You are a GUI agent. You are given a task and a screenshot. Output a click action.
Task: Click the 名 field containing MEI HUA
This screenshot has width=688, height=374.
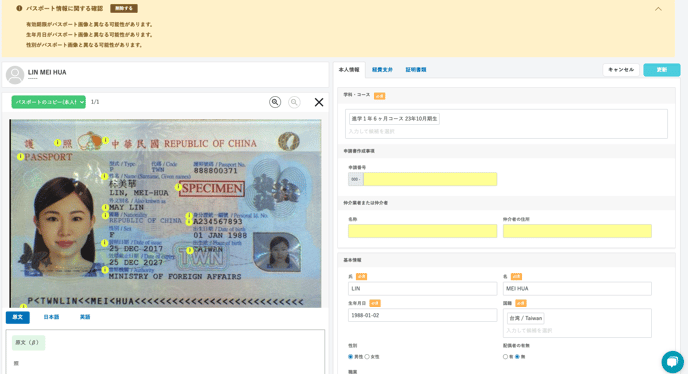click(577, 288)
